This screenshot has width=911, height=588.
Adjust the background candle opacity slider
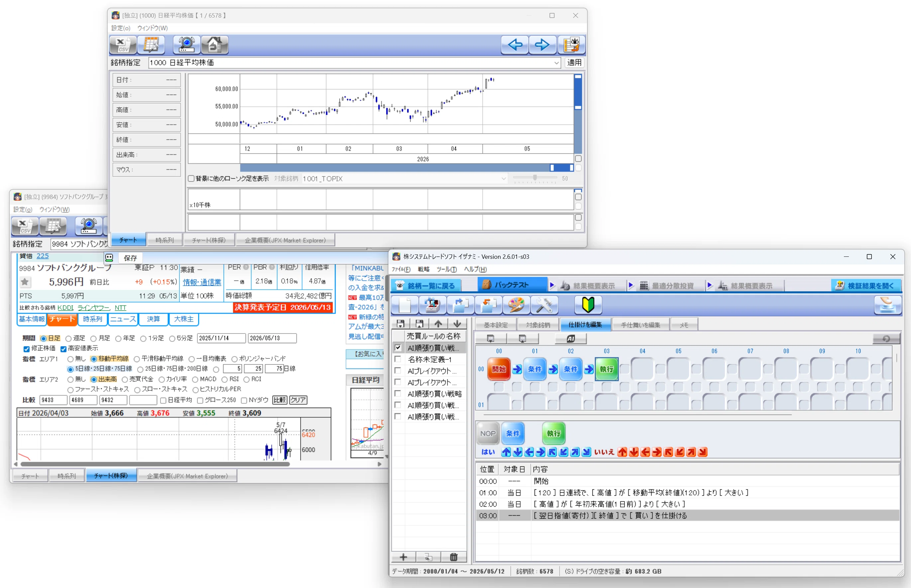click(535, 178)
